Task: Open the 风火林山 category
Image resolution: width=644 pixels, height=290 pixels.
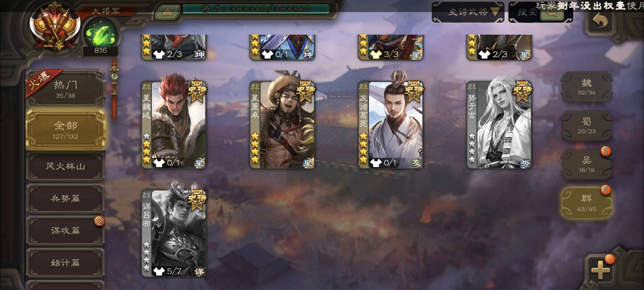Action: tap(65, 166)
